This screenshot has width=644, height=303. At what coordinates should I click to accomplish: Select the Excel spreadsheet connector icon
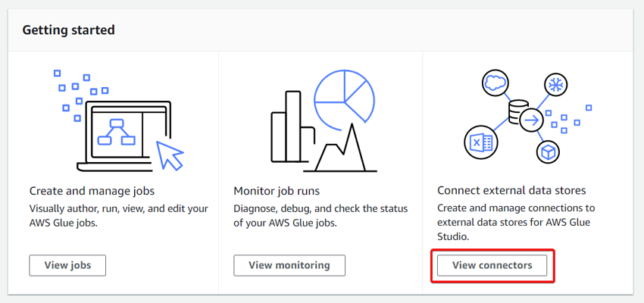(477, 142)
